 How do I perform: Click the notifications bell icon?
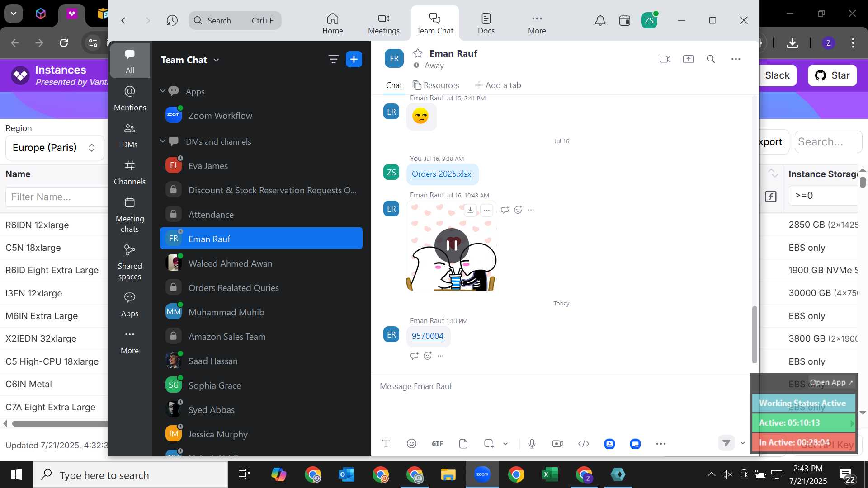click(600, 20)
